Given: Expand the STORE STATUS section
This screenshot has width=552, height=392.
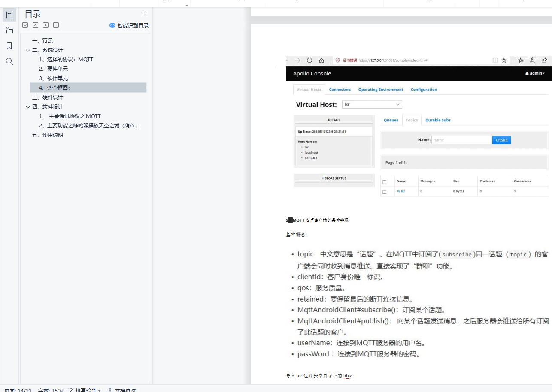Looking at the screenshot, I should pos(334,178).
